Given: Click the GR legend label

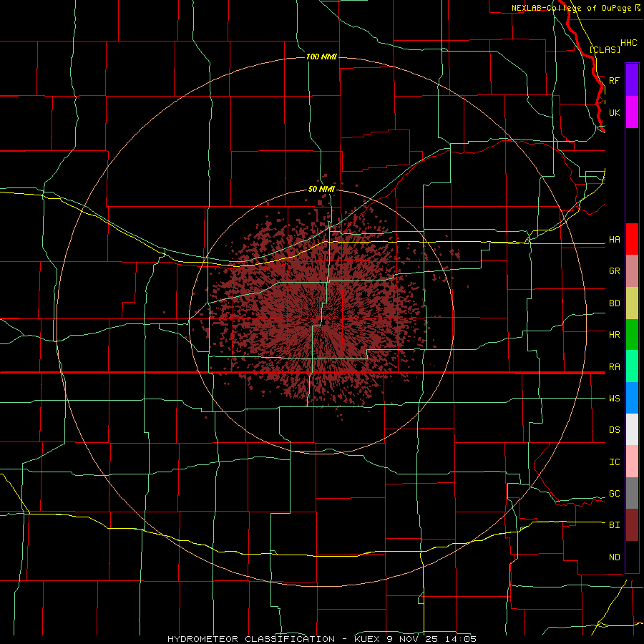Looking at the screenshot, I should 614,271.
